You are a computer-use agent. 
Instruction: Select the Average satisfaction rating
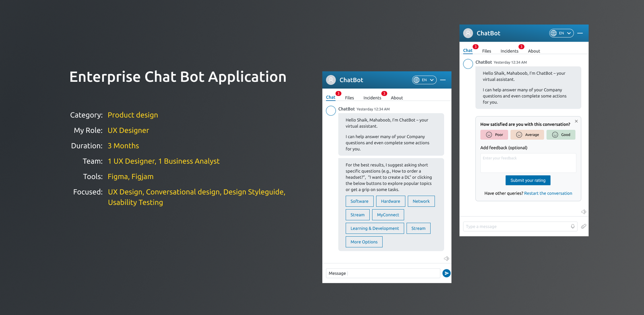(527, 135)
